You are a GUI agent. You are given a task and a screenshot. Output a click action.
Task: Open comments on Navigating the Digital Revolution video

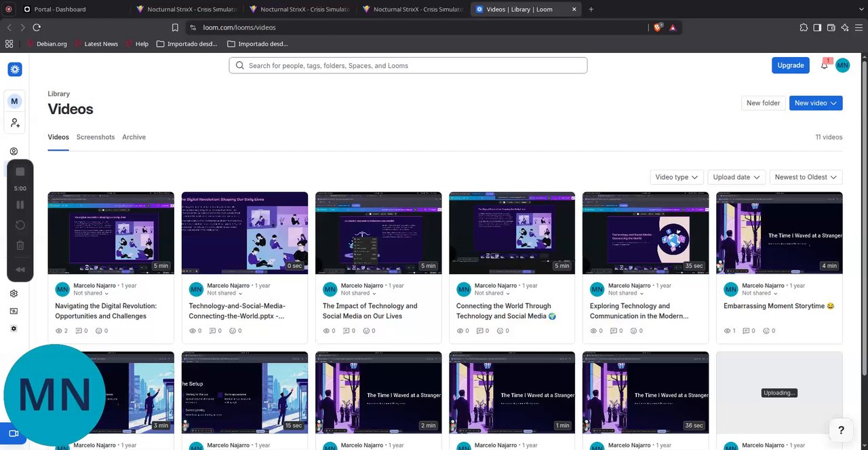81,331
